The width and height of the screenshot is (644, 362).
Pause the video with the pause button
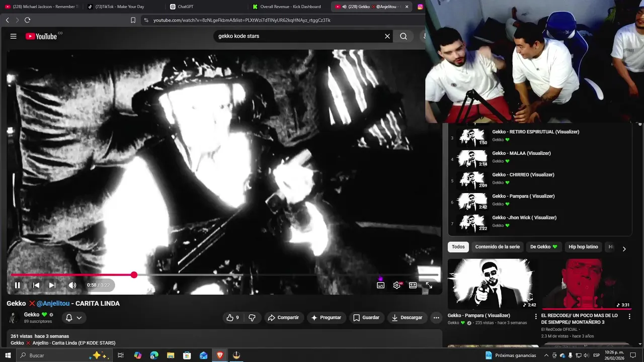[x=17, y=285]
